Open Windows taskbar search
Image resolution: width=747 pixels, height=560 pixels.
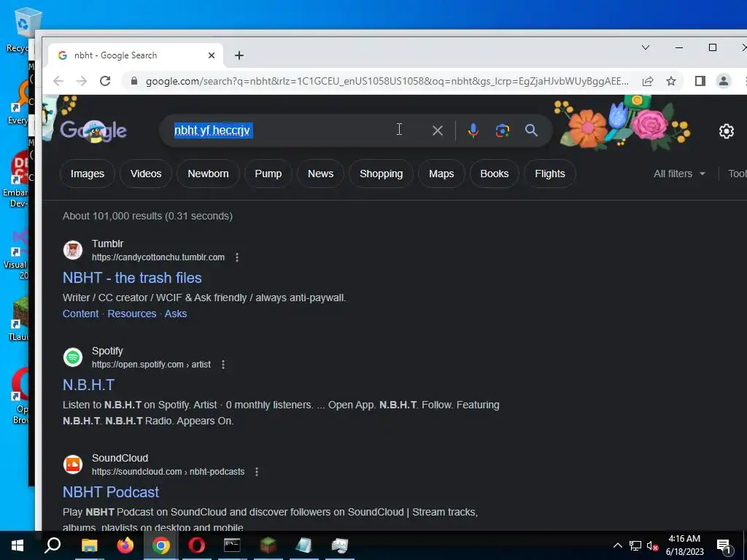pos(53,545)
